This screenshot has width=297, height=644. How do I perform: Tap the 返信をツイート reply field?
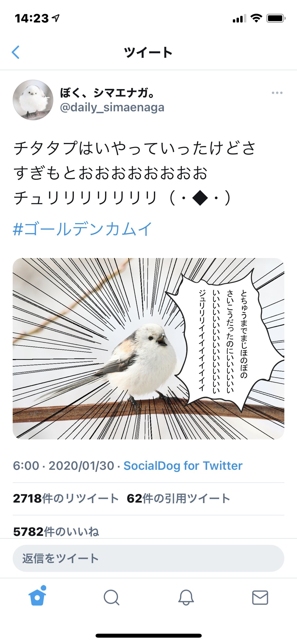pyautogui.click(x=148, y=558)
